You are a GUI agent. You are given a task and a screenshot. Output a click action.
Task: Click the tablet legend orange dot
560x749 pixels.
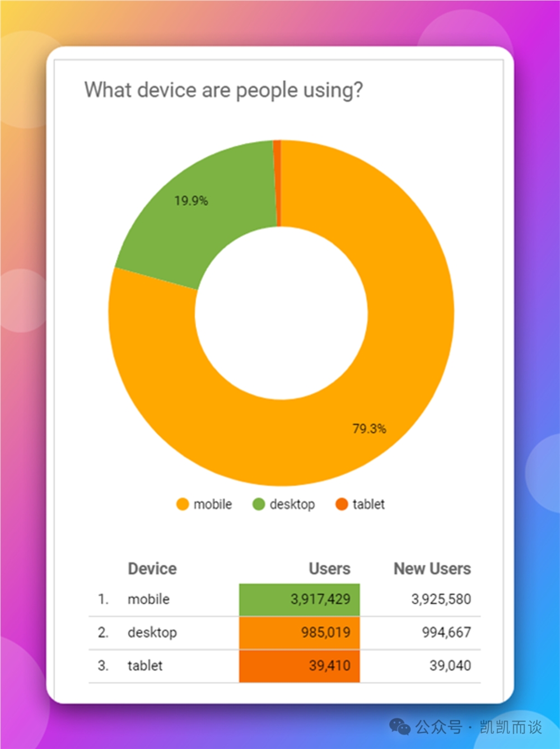tap(342, 504)
